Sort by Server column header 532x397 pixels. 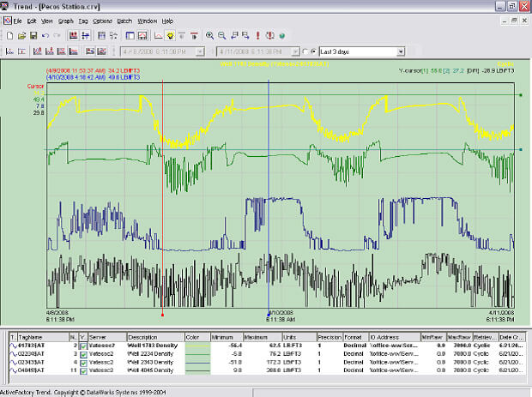click(x=107, y=337)
